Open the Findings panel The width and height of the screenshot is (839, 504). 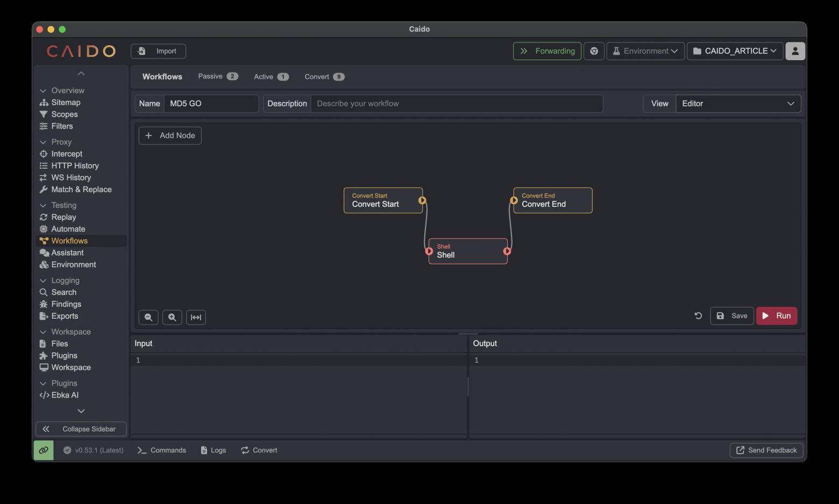[x=66, y=304]
